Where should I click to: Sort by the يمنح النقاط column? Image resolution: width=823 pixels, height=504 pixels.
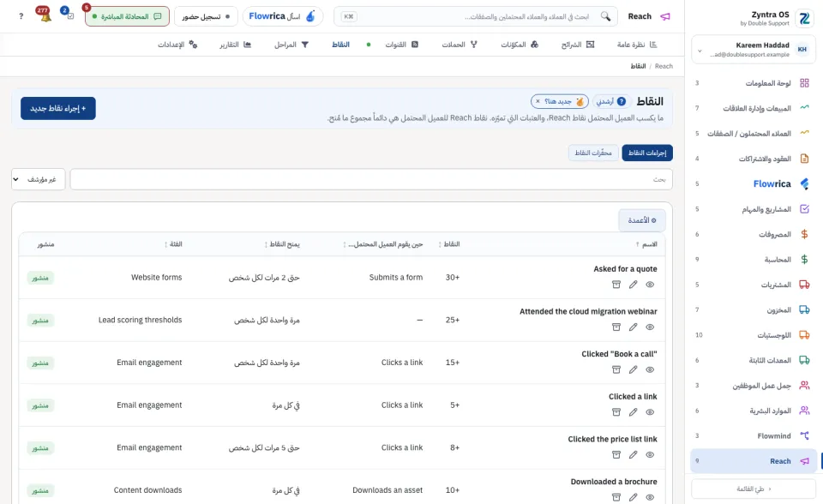click(282, 244)
